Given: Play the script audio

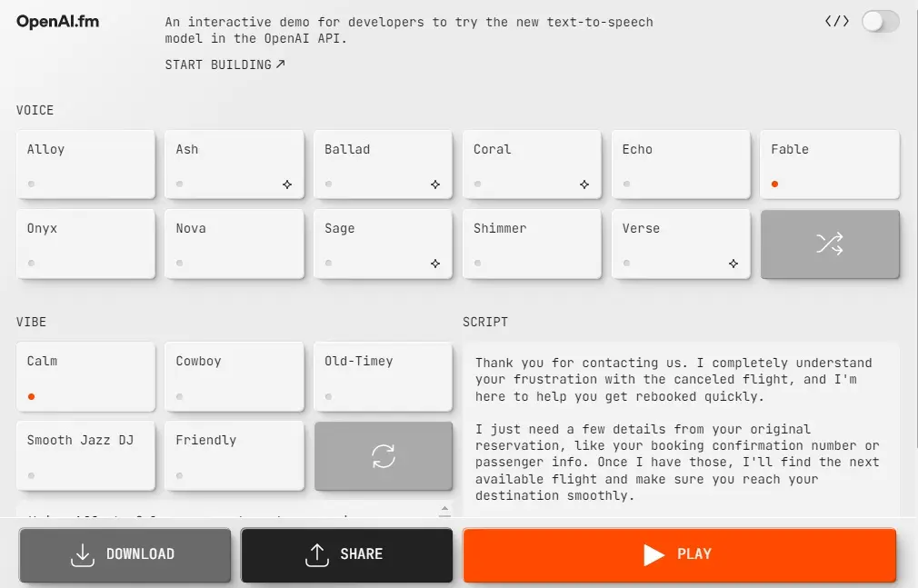Looking at the screenshot, I should pos(679,554).
